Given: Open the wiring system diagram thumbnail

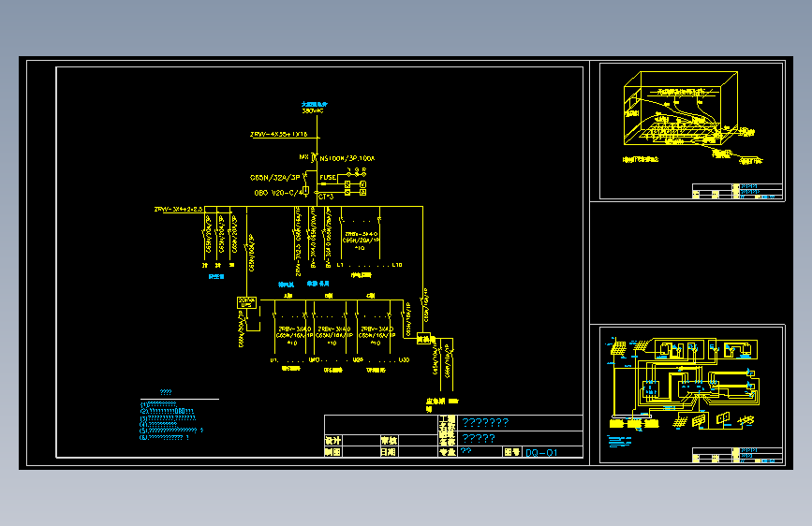Looking at the screenshot, I should click(x=691, y=395).
